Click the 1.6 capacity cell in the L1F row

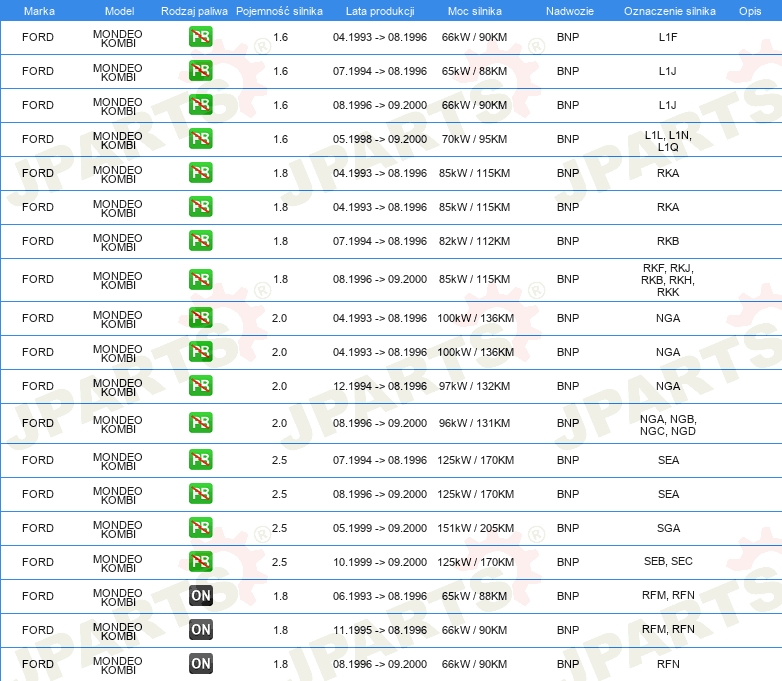click(x=280, y=37)
